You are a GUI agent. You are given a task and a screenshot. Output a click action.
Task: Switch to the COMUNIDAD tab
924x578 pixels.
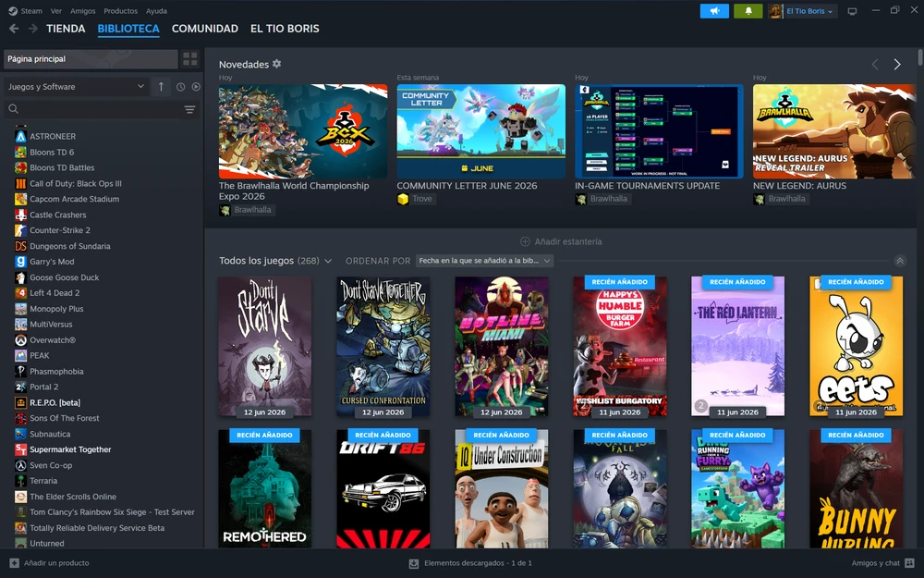coord(205,29)
